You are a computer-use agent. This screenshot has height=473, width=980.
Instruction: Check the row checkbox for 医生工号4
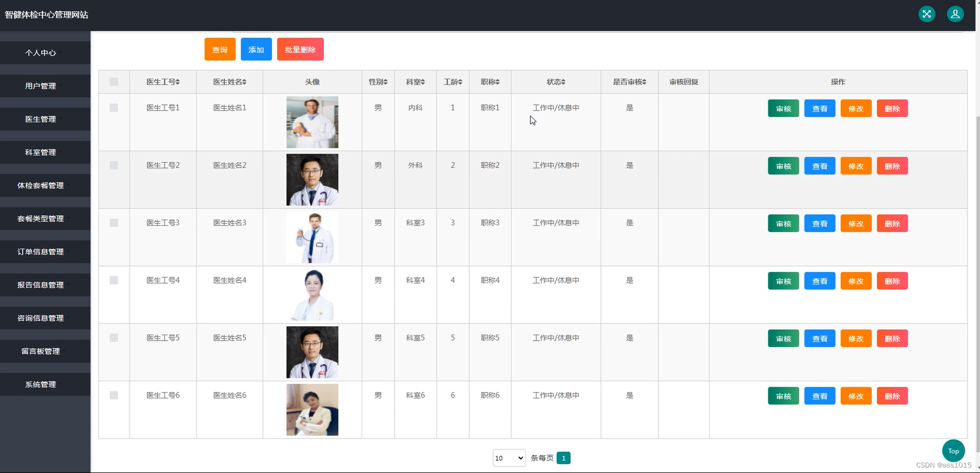(x=114, y=280)
